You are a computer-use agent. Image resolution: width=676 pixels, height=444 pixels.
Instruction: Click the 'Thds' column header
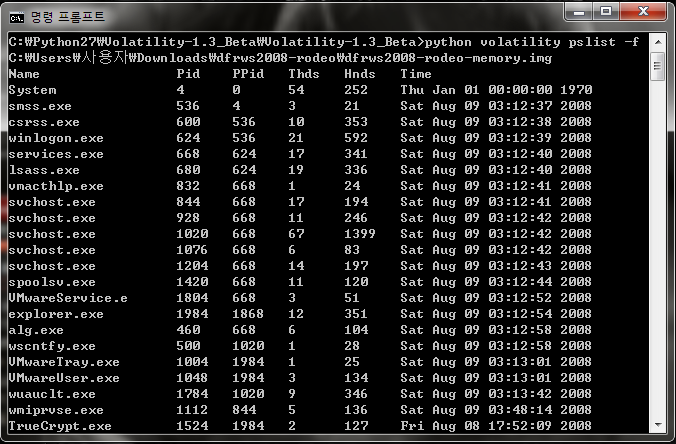coord(304,74)
